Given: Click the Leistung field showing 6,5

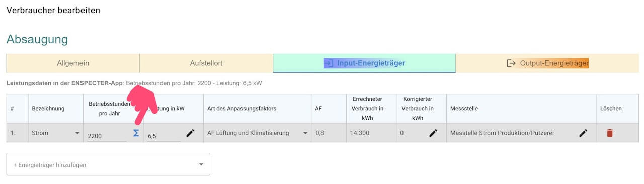Looking at the screenshot, I should pyautogui.click(x=164, y=136).
